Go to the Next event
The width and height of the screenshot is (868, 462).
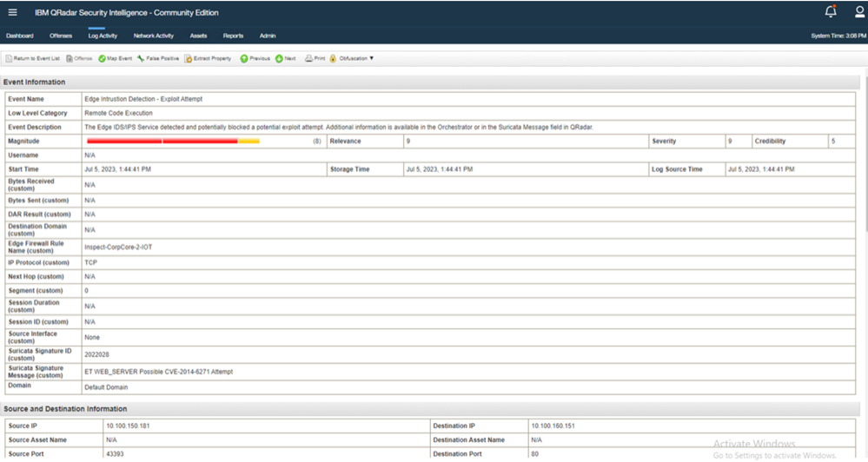[x=279, y=59]
